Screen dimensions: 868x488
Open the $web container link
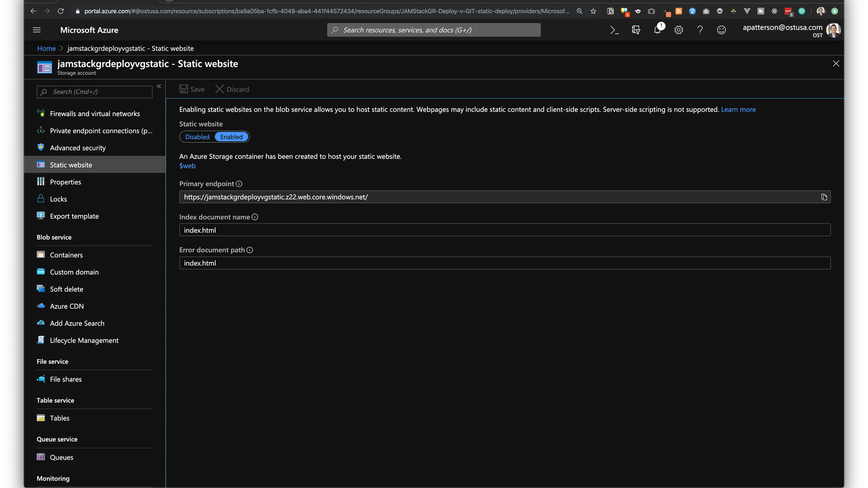(187, 166)
